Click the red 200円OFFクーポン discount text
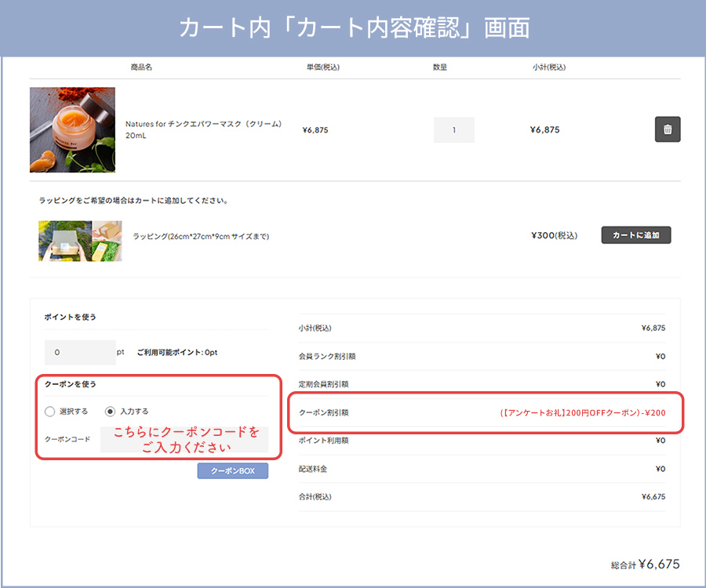 583,412
